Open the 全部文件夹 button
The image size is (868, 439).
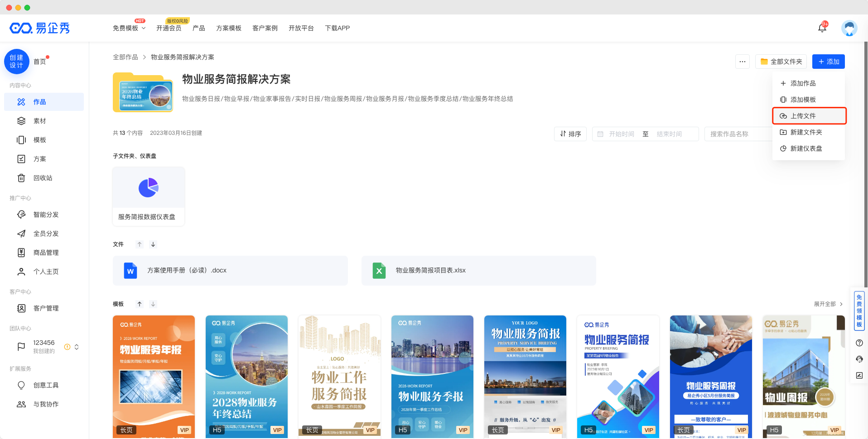click(781, 62)
